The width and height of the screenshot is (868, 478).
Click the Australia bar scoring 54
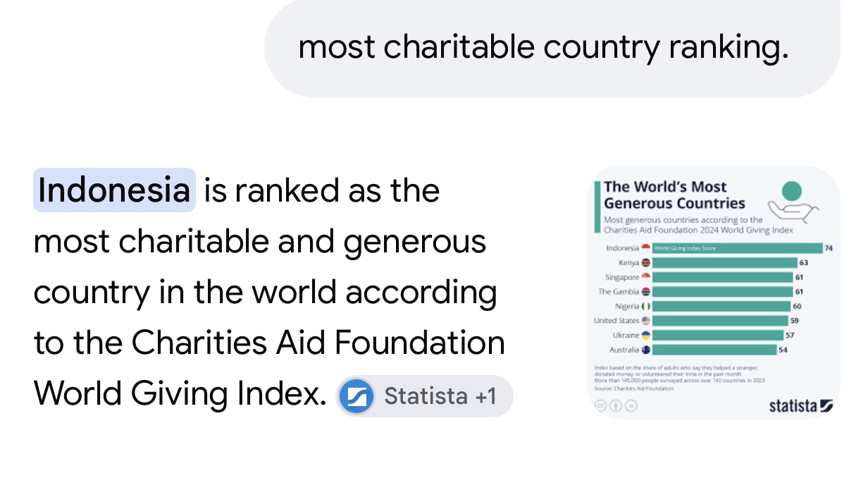point(714,350)
